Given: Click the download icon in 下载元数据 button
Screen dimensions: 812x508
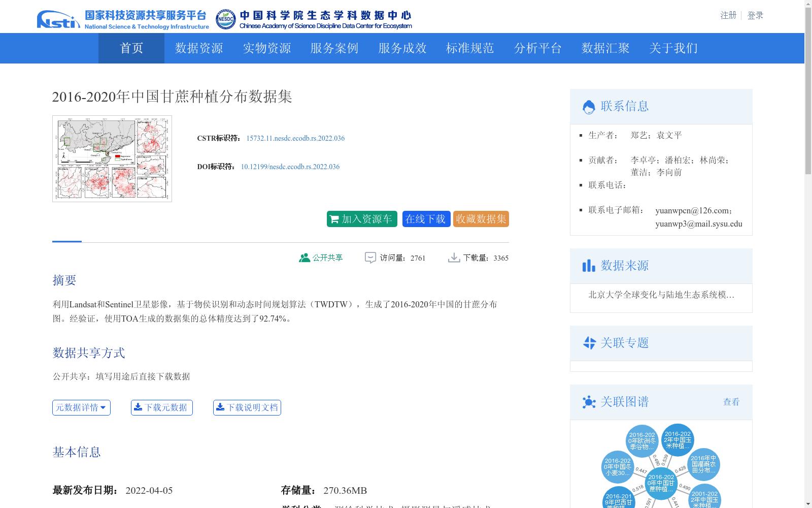Looking at the screenshot, I should 138,407.
